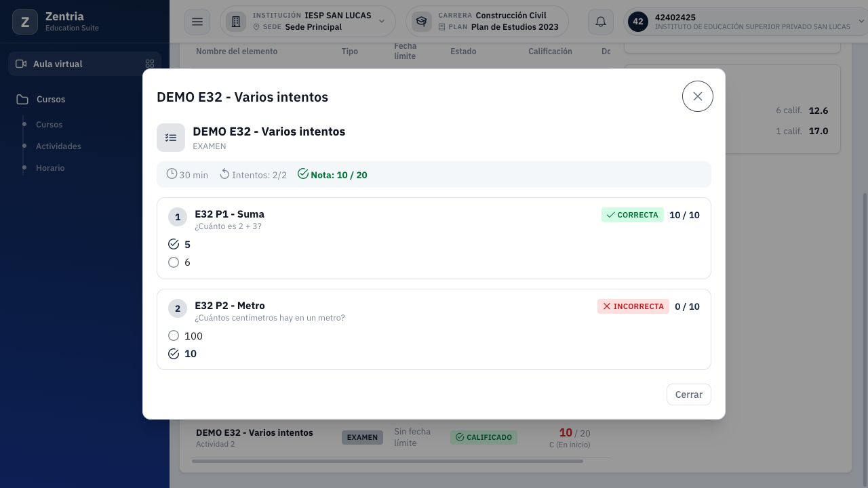Open Horario in the sidebar
The width and height of the screenshot is (868, 488).
50,168
